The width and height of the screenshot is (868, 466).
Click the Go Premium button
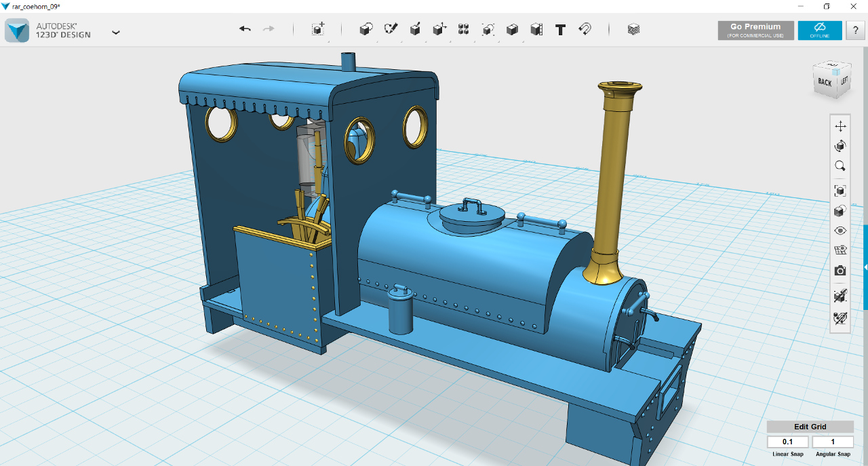pyautogui.click(x=755, y=31)
